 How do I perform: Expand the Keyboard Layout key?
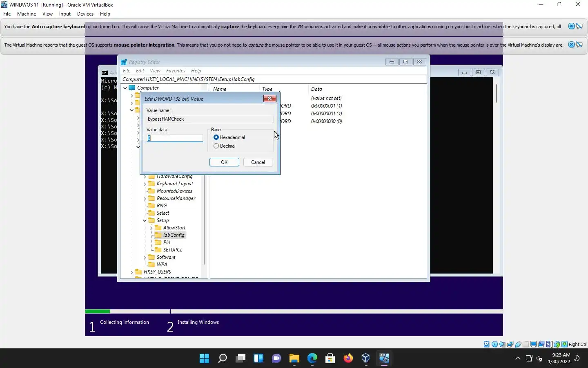click(x=145, y=184)
